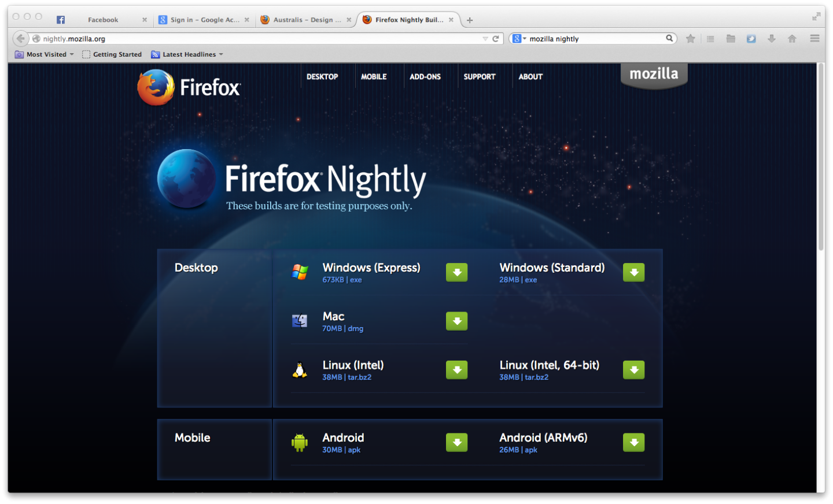Click the dmg link under Mac
Screen dimensions: 833x504
tap(355, 328)
